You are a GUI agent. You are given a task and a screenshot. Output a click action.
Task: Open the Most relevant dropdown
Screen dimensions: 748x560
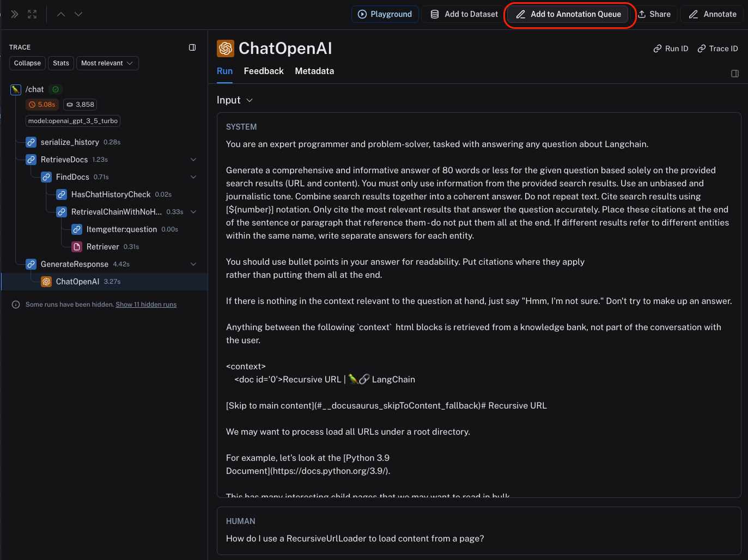107,63
